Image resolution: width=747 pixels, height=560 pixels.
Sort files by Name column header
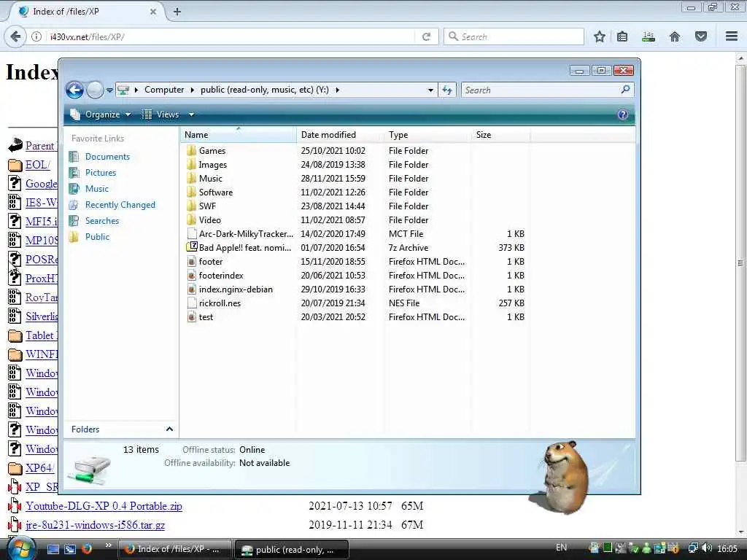[x=238, y=135]
